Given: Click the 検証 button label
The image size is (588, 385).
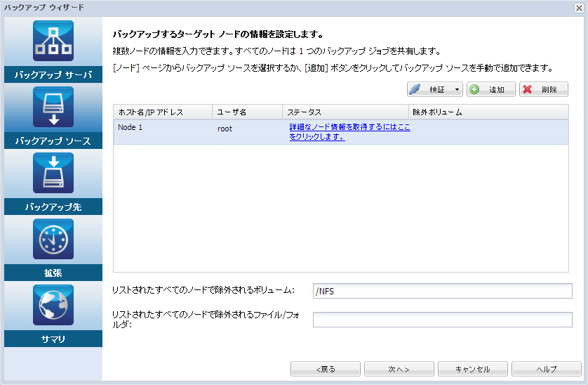Looking at the screenshot, I should tap(437, 90).
